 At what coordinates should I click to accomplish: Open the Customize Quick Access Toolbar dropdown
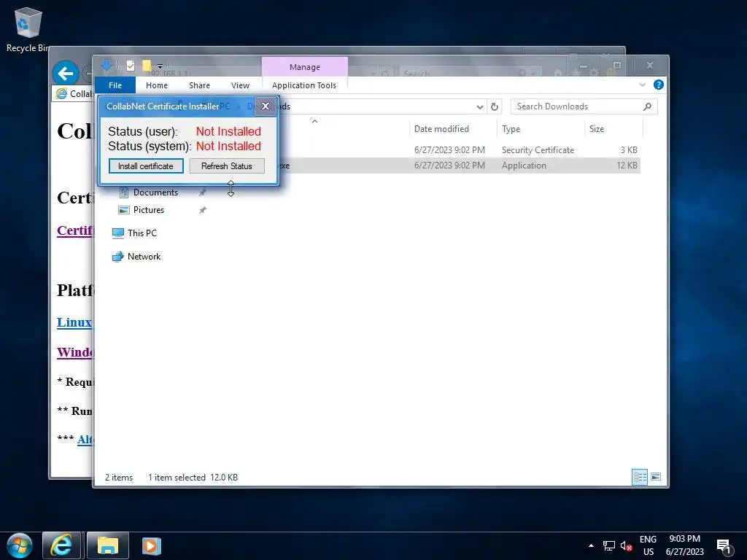pyautogui.click(x=160, y=66)
